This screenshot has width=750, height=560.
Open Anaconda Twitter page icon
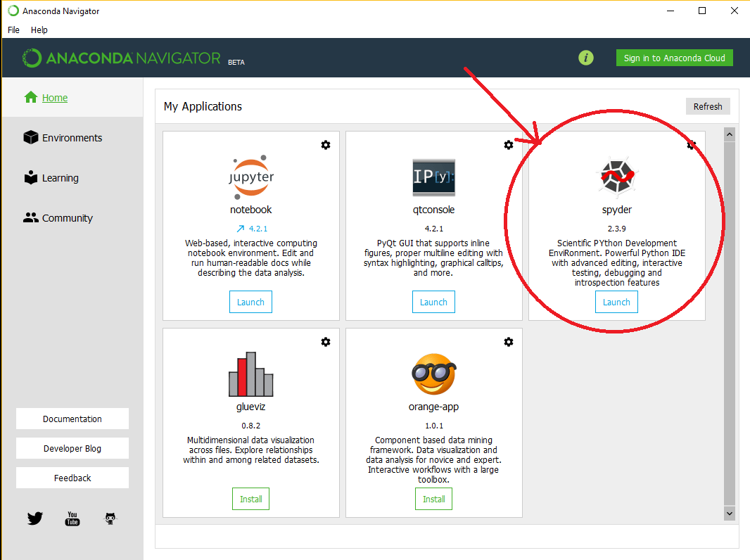pyautogui.click(x=35, y=518)
